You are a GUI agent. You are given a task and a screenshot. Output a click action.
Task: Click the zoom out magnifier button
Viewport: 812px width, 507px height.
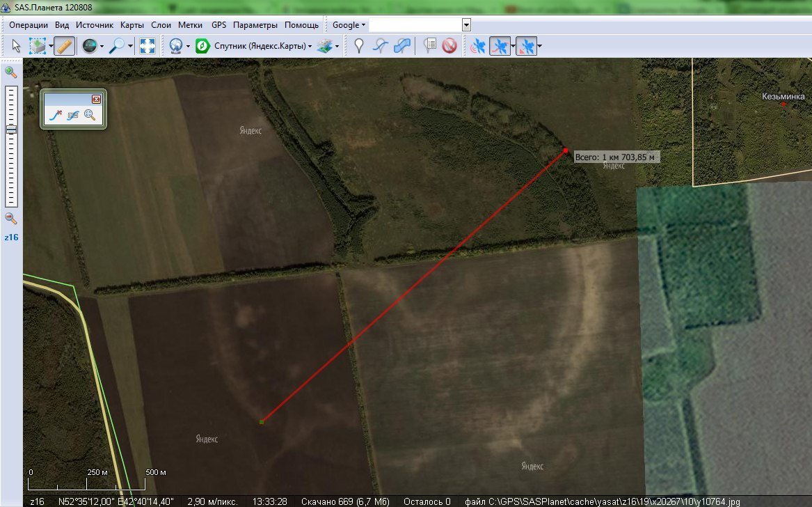click(11, 218)
